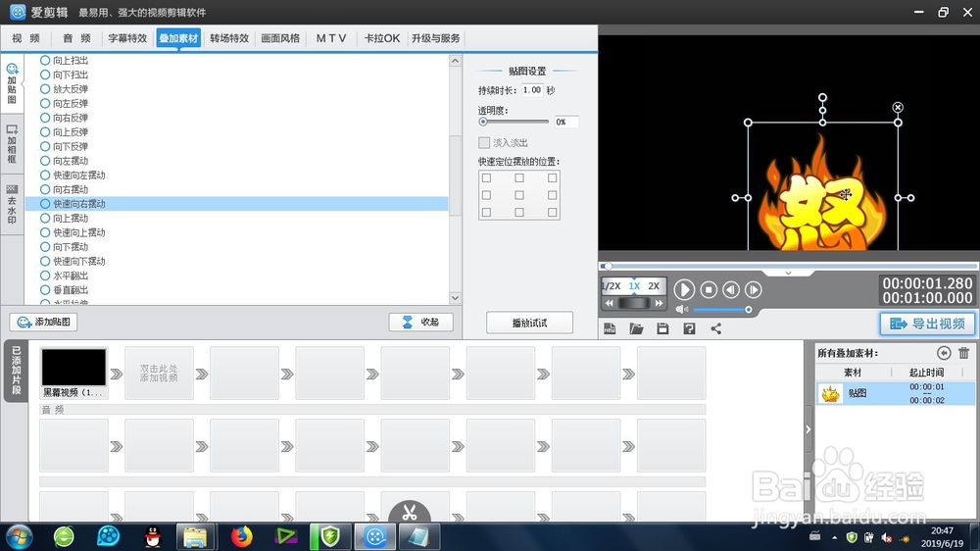Screen dimensions: 980x551
Task: Switch to the 音频 tab
Action: pyautogui.click(x=76, y=38)
